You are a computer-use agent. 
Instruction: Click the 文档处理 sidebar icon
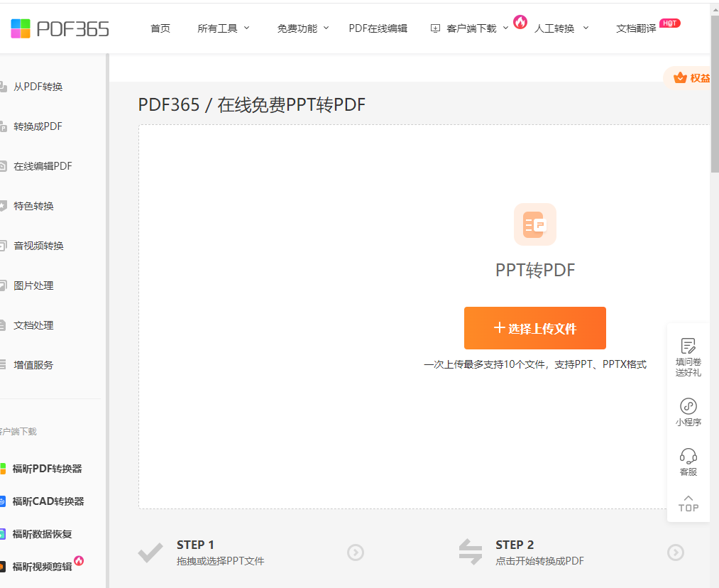3,326
